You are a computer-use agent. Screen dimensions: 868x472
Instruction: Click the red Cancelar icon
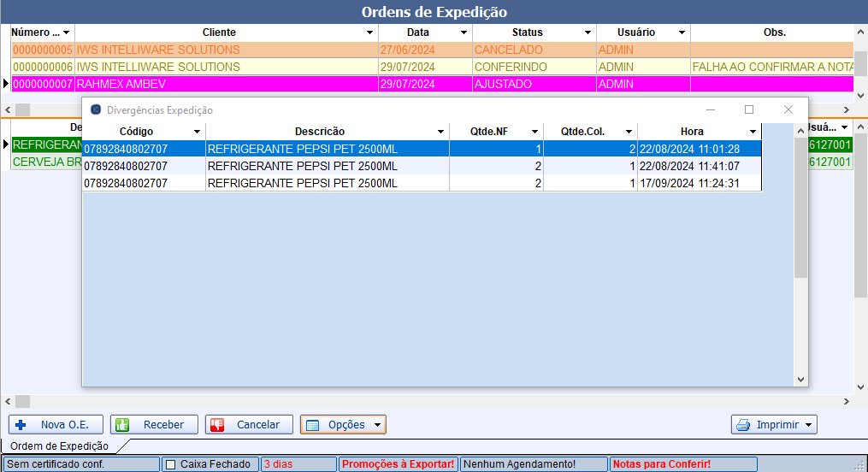(217, 425)
